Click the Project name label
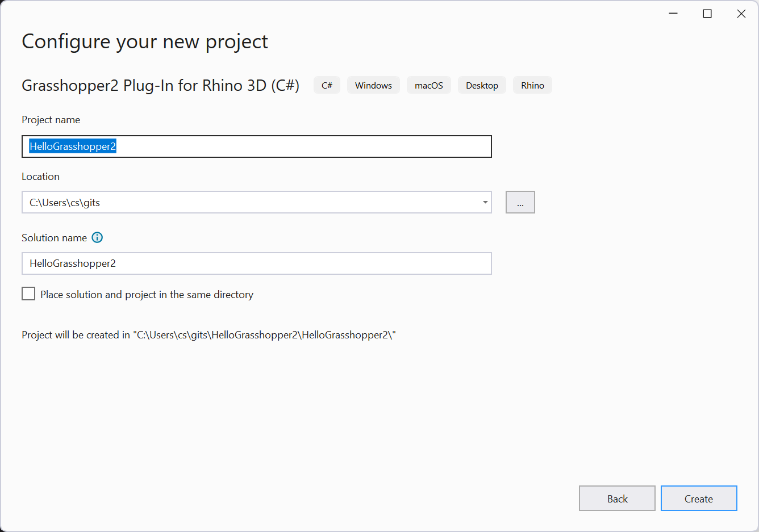 click(51, 120)
